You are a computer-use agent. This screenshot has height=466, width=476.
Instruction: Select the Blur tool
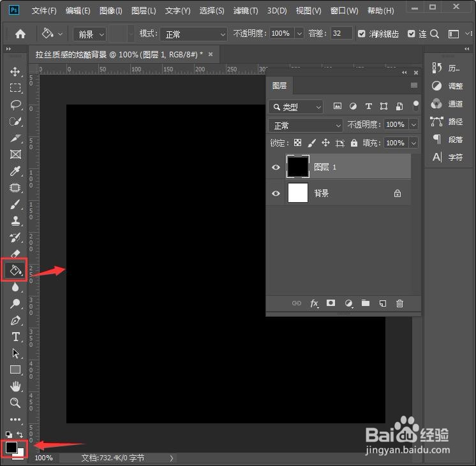(15, 287)
